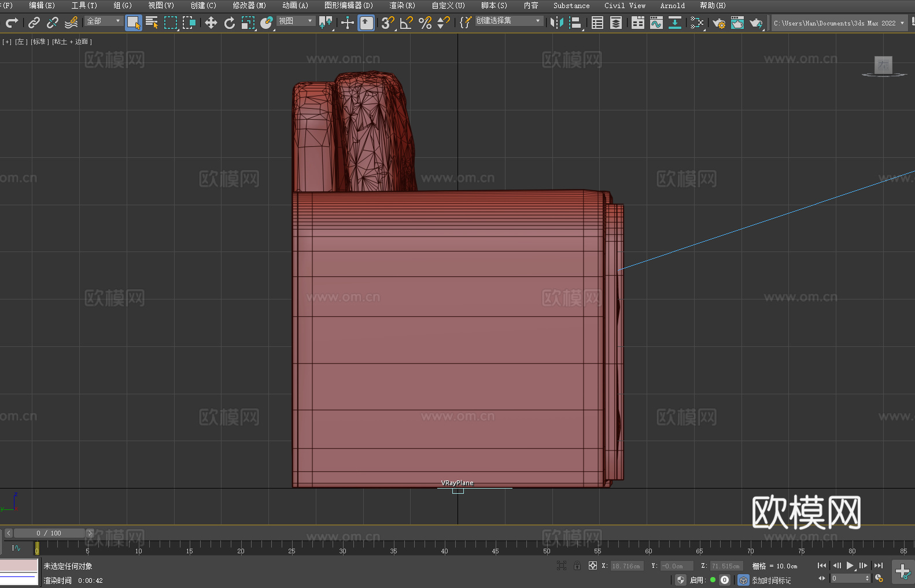The height and width of the screenshot is (588, 915).
Task: Click the cyan download-arrow toolbar icon
Action: [675, 23]
